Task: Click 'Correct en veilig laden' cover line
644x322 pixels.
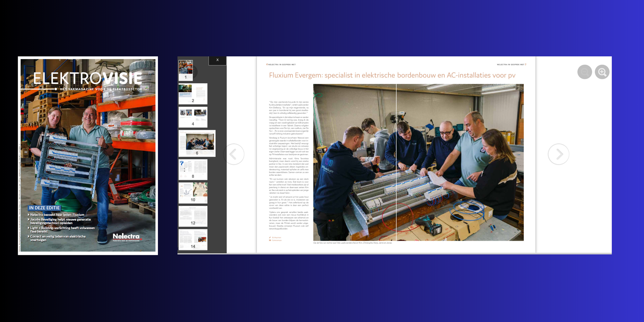Action: click(58, 238)
